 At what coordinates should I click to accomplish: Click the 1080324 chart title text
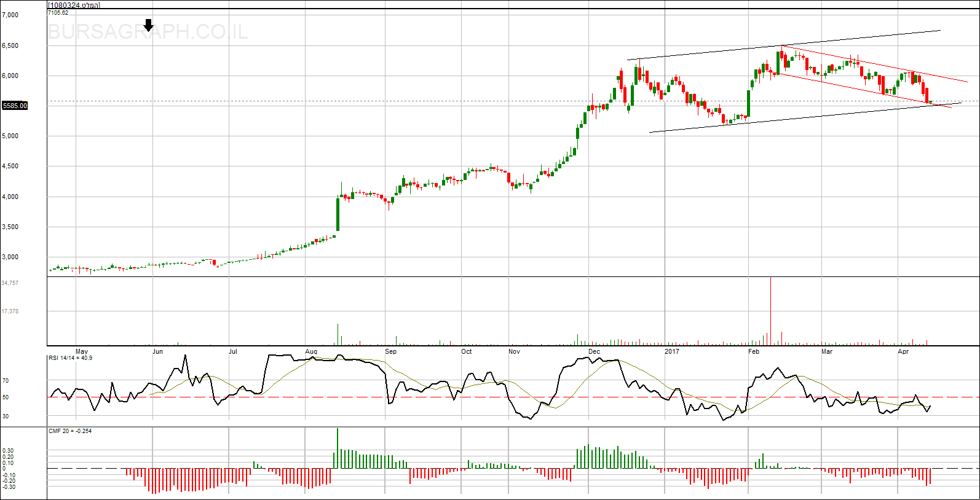click(x=74, y=5)
